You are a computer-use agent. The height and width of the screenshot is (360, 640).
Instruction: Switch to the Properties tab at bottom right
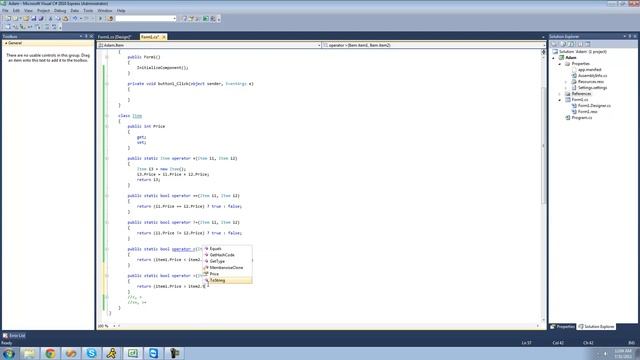click(563, 327)
